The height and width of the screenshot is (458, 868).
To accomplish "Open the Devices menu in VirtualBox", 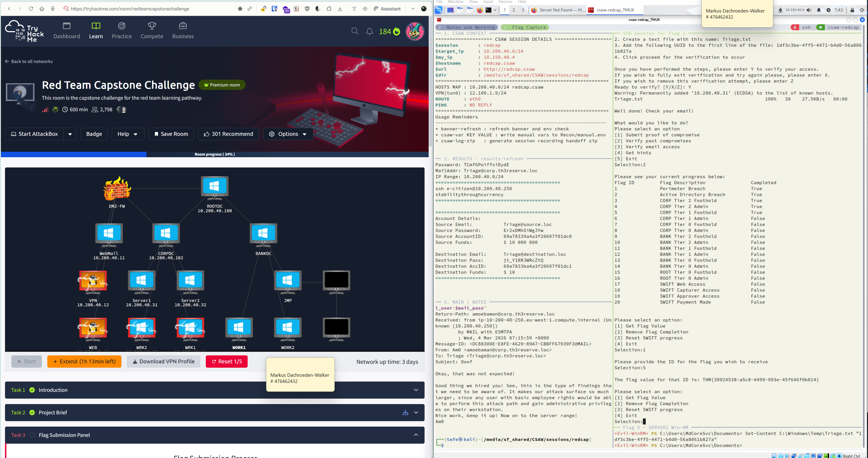I will [x=505, y=2].
